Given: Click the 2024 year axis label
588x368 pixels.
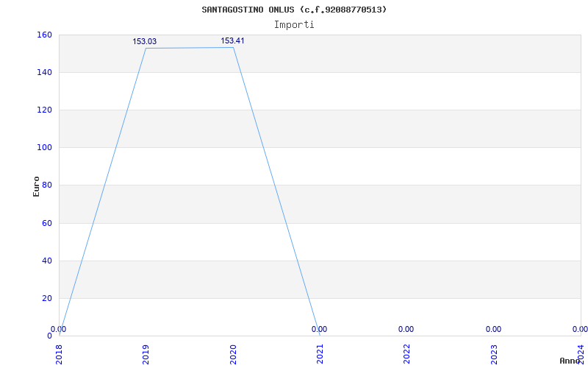Looking at the screenshot, I should click(581, 354).
